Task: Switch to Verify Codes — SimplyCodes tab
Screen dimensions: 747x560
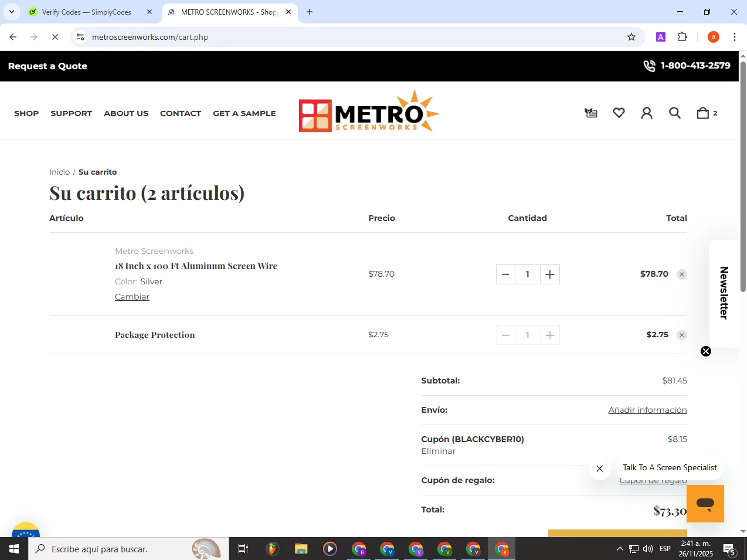Action: pos(87,12)
